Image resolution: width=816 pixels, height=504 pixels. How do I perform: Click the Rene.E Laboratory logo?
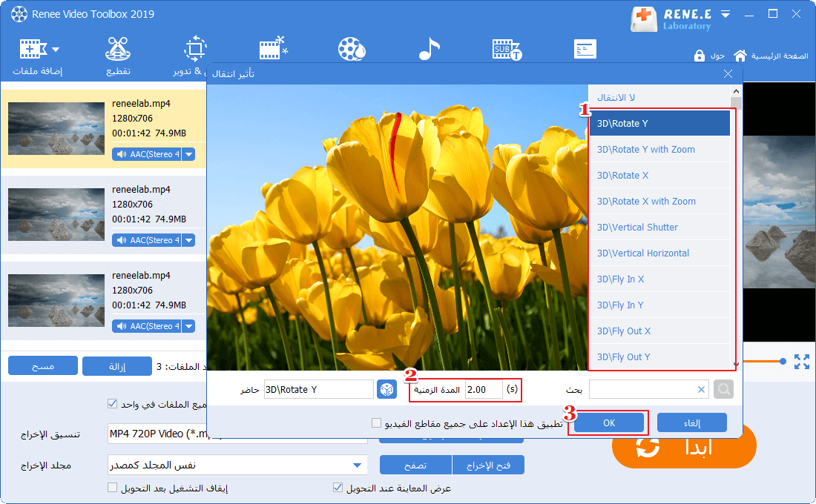671,20
